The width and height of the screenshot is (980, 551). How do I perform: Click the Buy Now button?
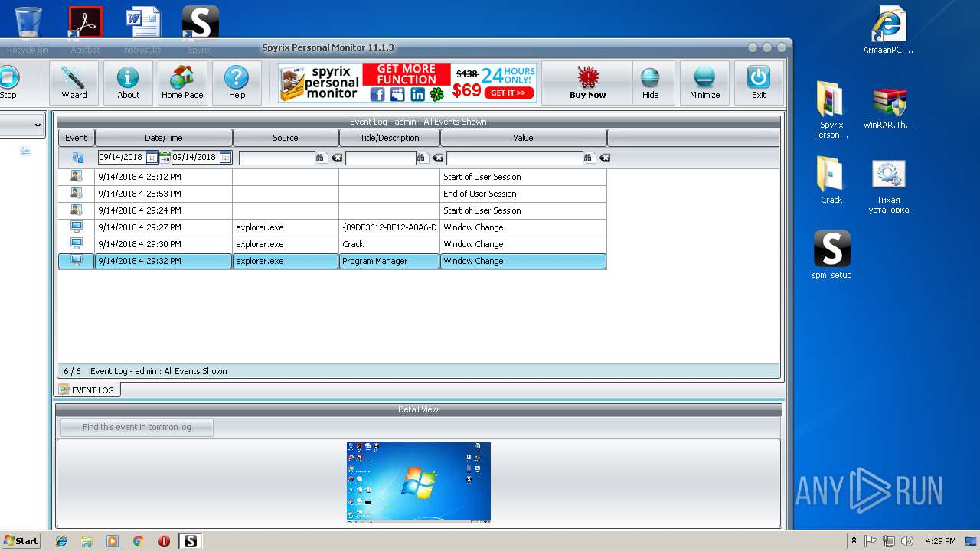click(x=587, y=83)
